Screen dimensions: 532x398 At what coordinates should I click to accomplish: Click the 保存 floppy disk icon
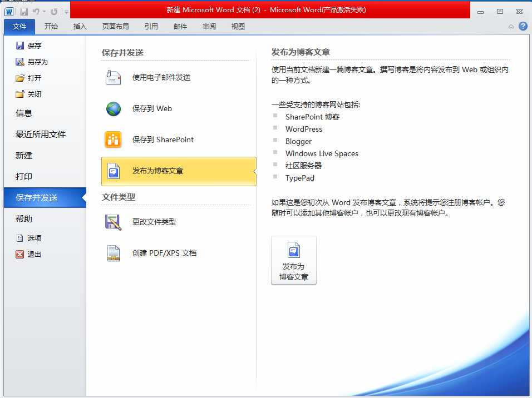tap(20, 46)
